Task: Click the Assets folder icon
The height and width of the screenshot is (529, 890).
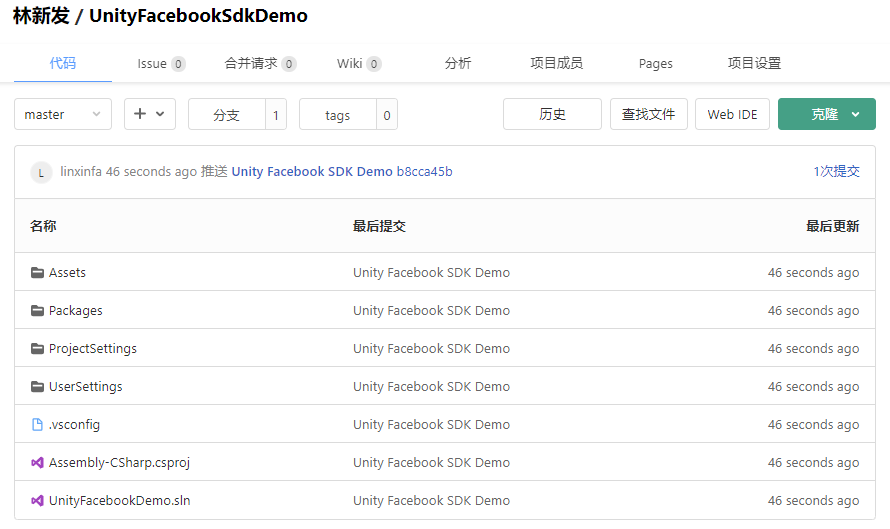Action: click(37, 273)
